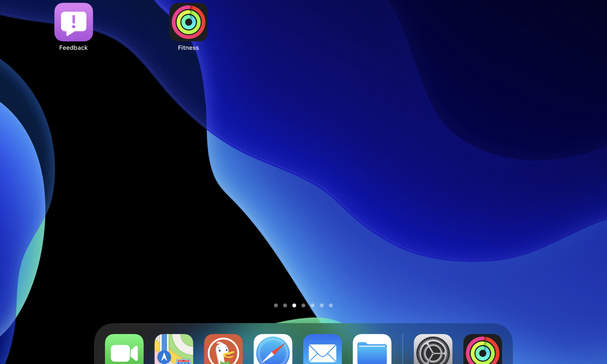Screen dimensions: 607x364
Task: Open Settings from the dock
Action: click(x=433, y=349)
